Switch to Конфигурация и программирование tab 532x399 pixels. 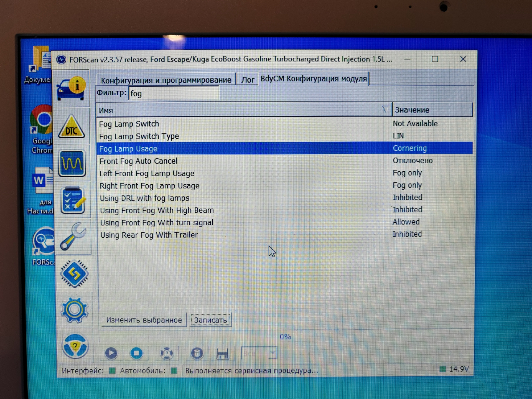[x=166, y=80]
